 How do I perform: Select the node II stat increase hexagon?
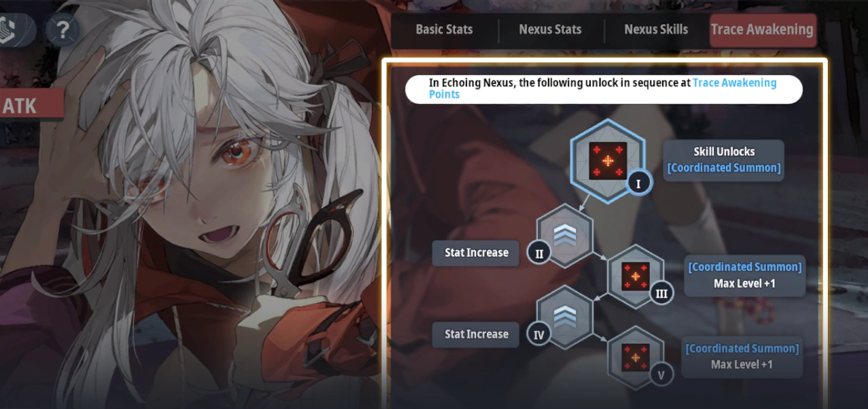(x=565, y=236)
